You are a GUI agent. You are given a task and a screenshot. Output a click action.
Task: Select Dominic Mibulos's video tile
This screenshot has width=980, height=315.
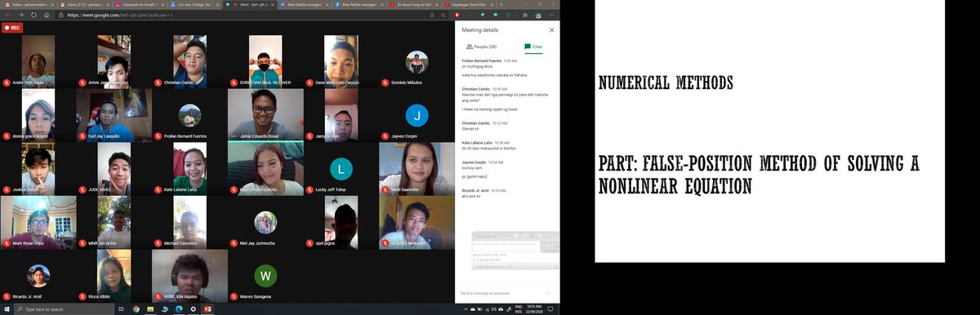coord(416,61)
